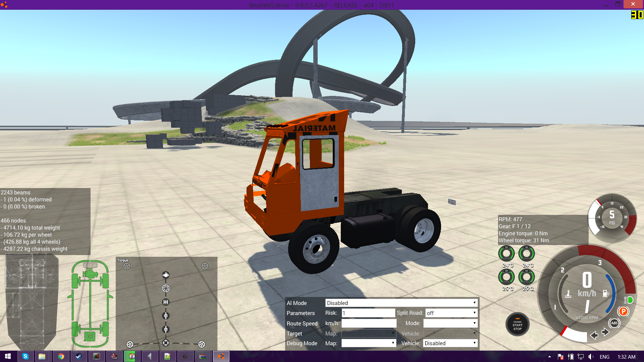The image size is (644, 362).
Task: Click the gearbox shifter icon in Torque panel
Action: [166, 302]
